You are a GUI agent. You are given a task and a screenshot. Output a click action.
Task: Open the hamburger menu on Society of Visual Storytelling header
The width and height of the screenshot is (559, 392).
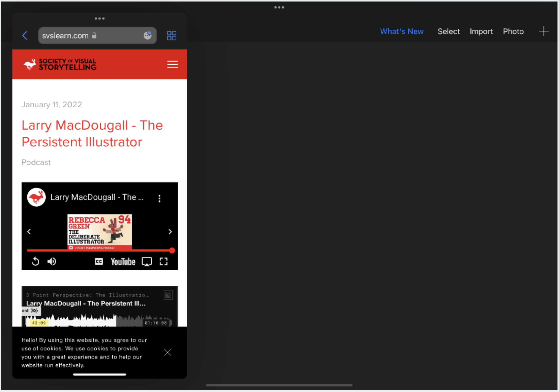click(x=173, y=64)
